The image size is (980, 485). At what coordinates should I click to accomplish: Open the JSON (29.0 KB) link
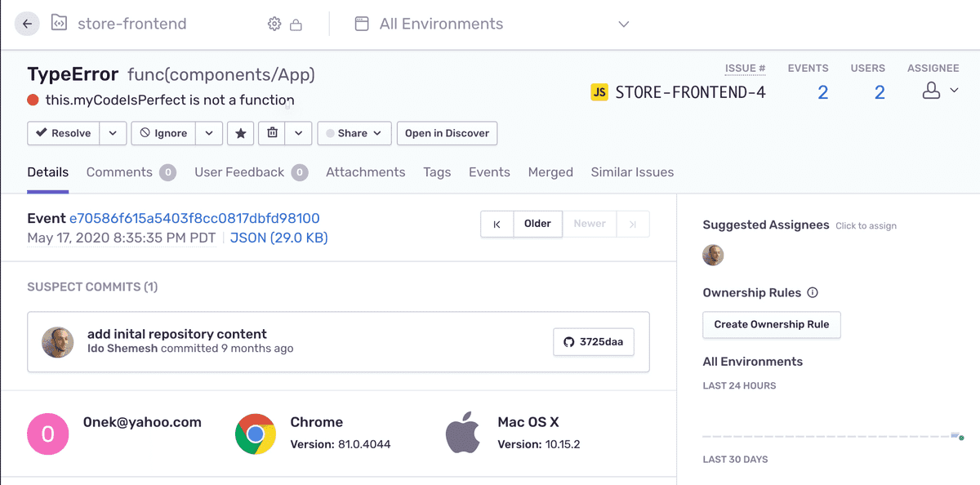278,238
